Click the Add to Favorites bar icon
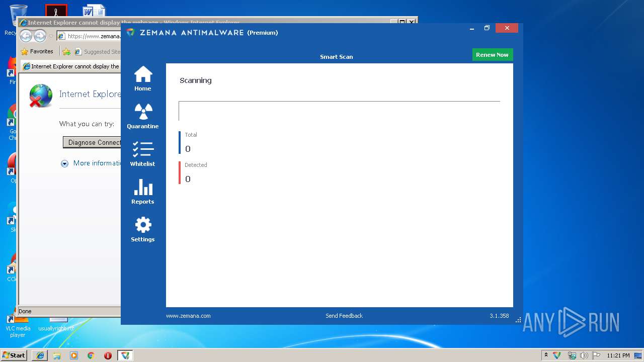 click(66, 51)
